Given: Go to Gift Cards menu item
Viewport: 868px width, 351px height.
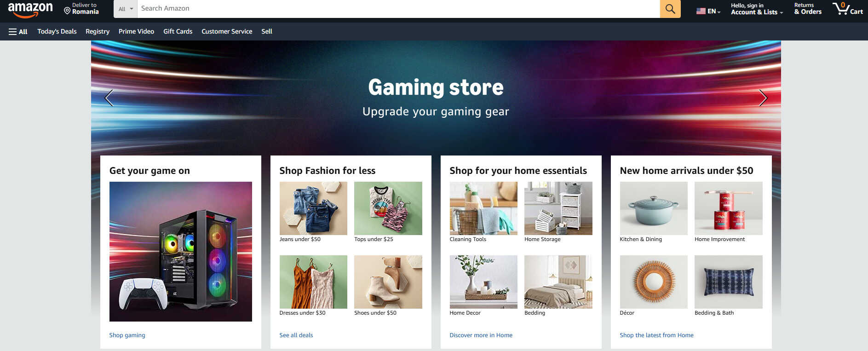Looking at the screenshot, I should point(178,32).
